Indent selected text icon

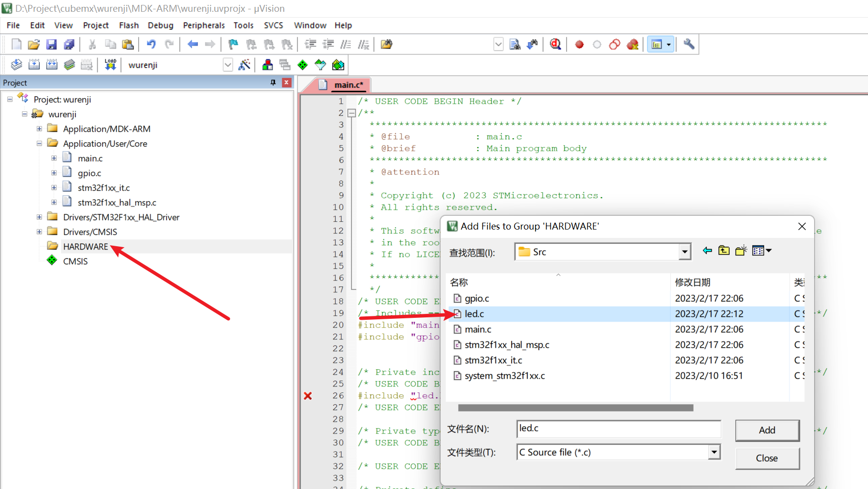tap(310, 44)
